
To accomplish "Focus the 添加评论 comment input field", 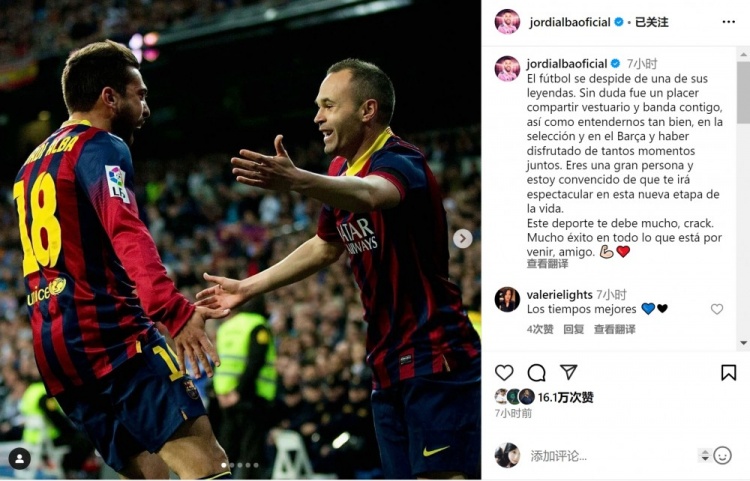I will (x=607, y=456).
